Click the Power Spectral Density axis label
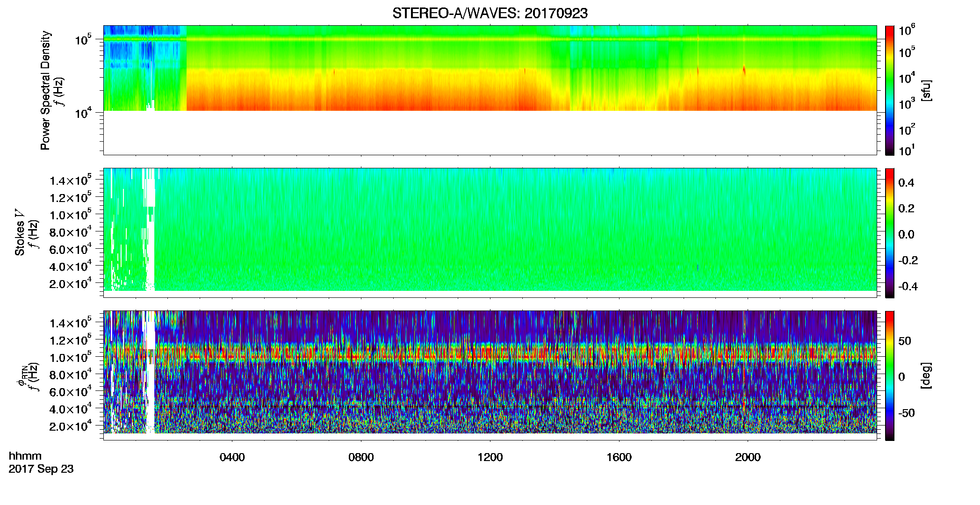 tap(45, 90)
